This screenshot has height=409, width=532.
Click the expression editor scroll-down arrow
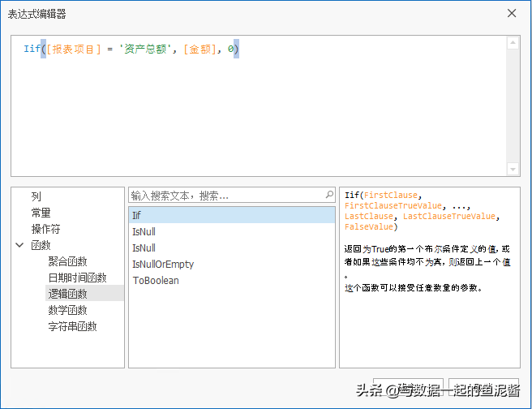tap(513, 169)
